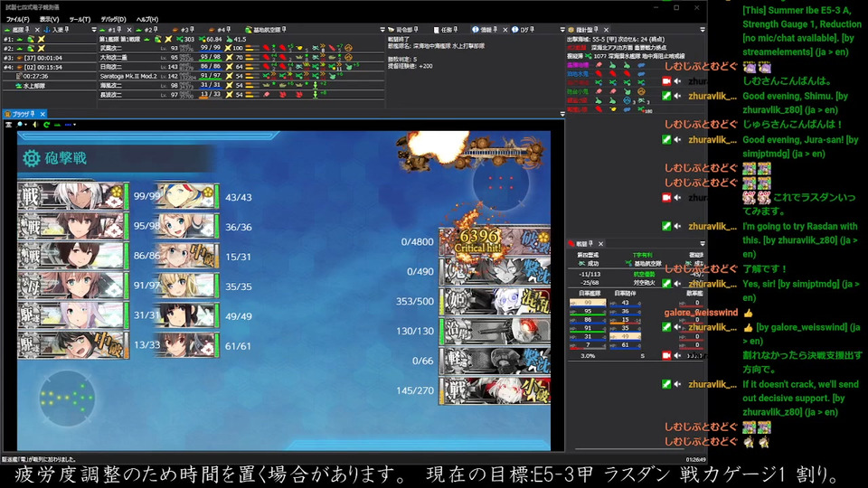The height and width of the screenshot is (488, 868).
Task: Click the 長波改二 HP bar 13 / 33
Action: point(211,95)
